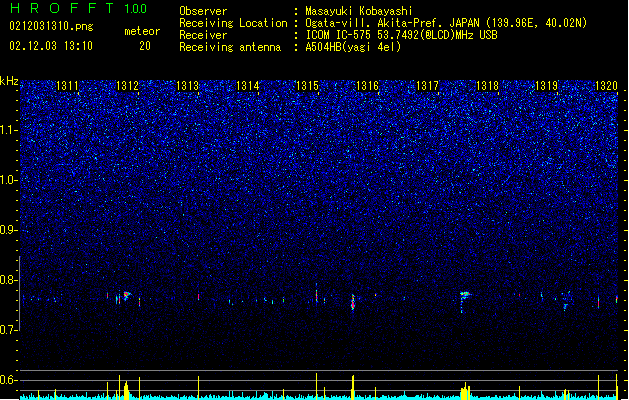
Task: Select the filename 0212031310.png
Action: (x=51, y=26)
